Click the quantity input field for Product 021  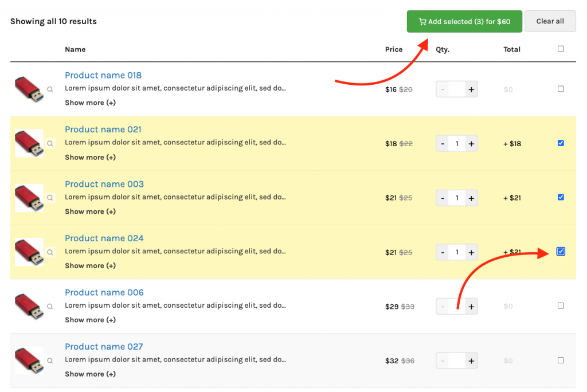click(x=456, y=143)
